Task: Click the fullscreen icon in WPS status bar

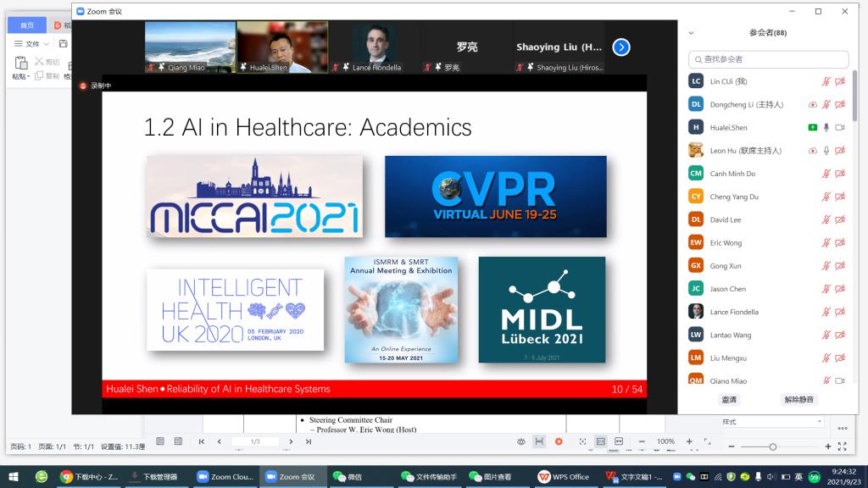Action: pyautogui.click(x=842, y=446)
